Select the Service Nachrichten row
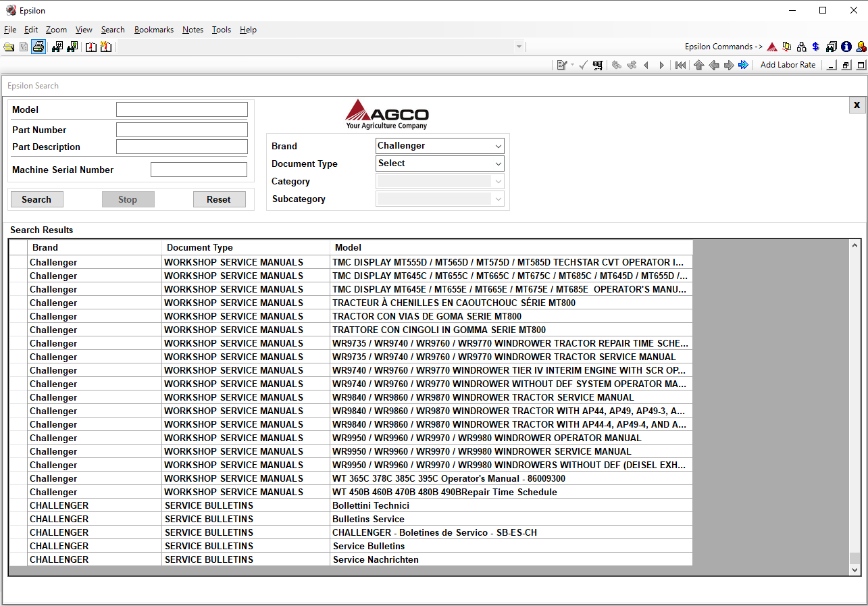This screenshot has height=606, width=868. [351, 559]
